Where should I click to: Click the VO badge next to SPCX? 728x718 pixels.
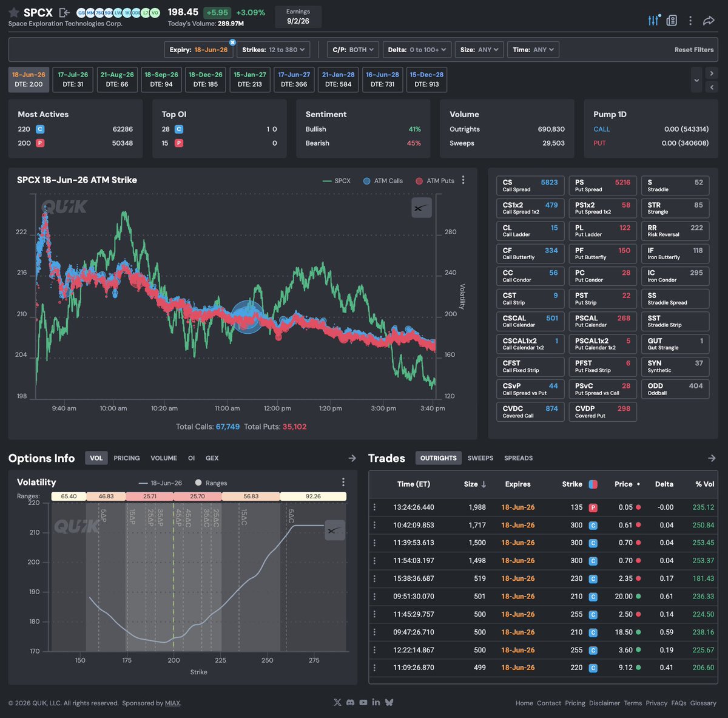pos(155,13)
